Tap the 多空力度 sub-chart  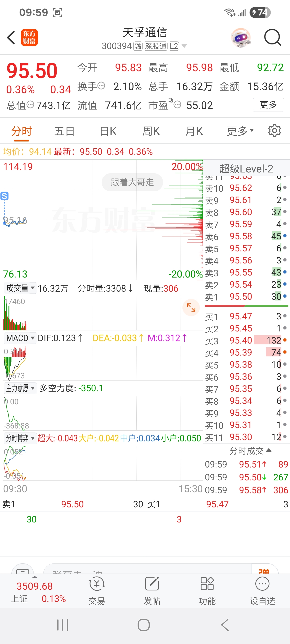(x=103, y=413)
